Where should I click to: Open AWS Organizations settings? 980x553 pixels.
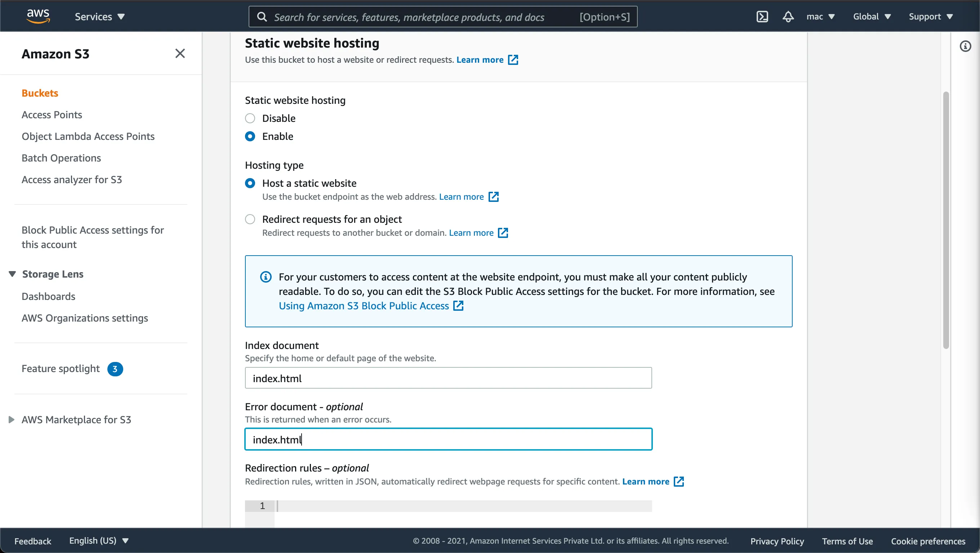tap(84, 318)
